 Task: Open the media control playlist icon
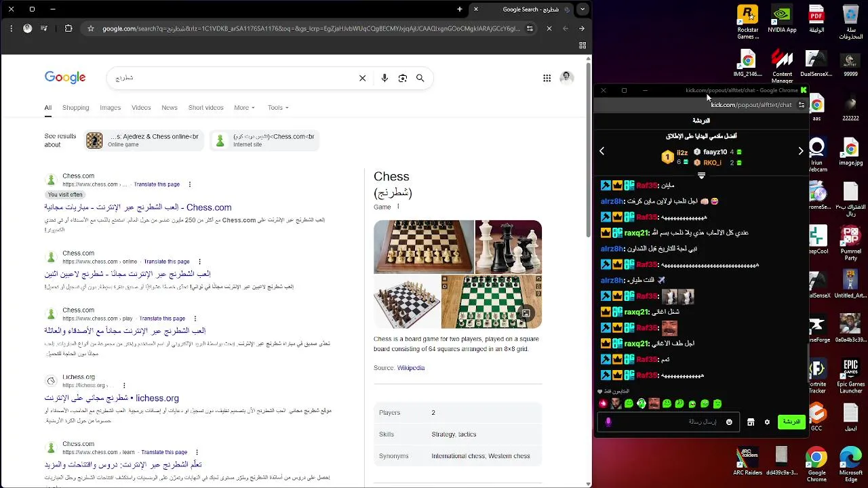(44, 28)
